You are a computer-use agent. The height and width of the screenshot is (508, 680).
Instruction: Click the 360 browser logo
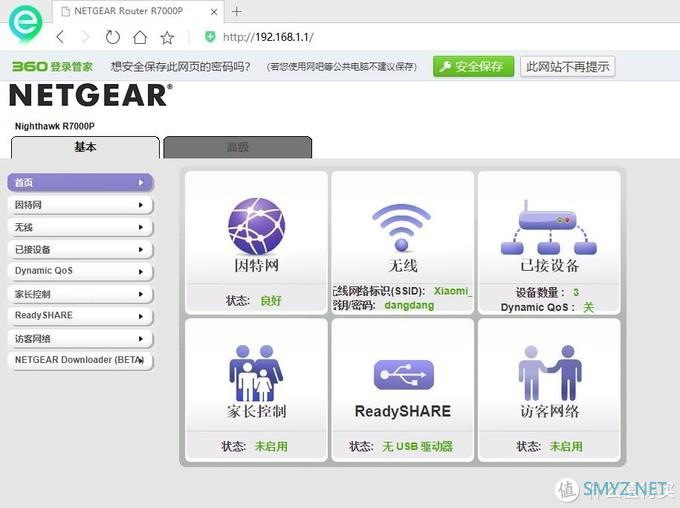click(26, 24)
